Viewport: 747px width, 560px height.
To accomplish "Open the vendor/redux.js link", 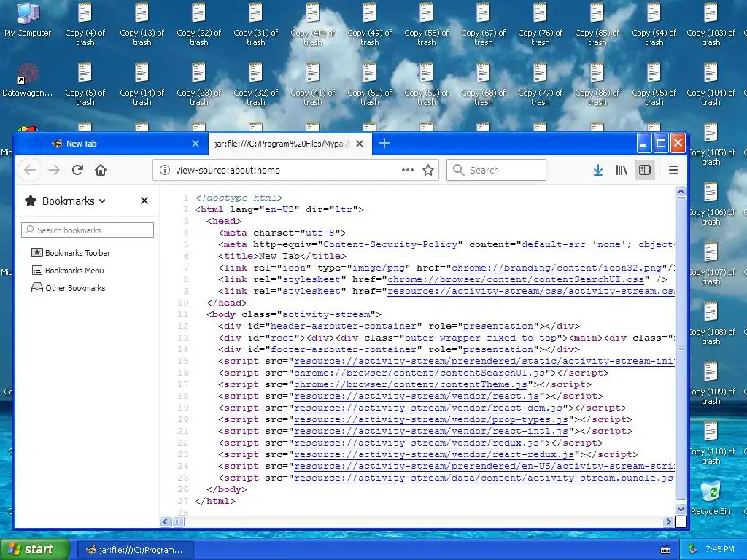I will 417,443.
